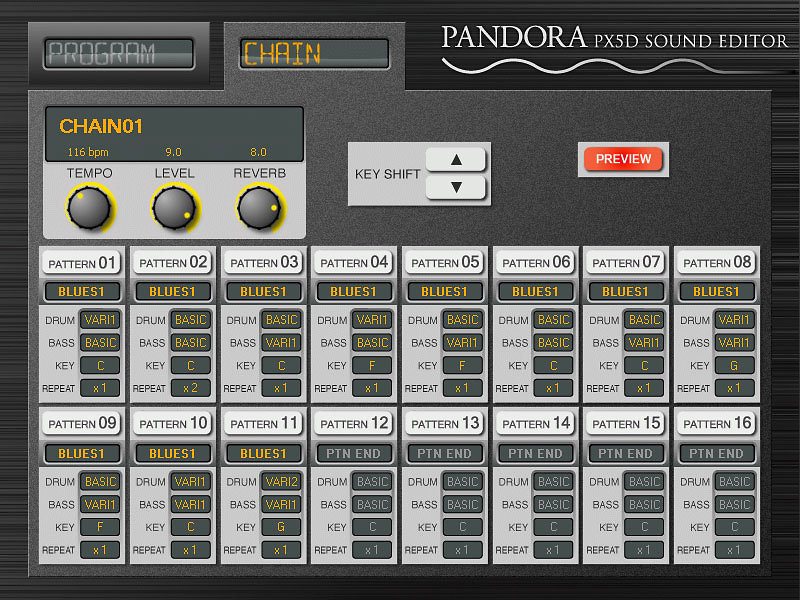Change Pattern 13 BASS BASIC value
Viewport: 800px width, 600px height.
click(463, 505)
